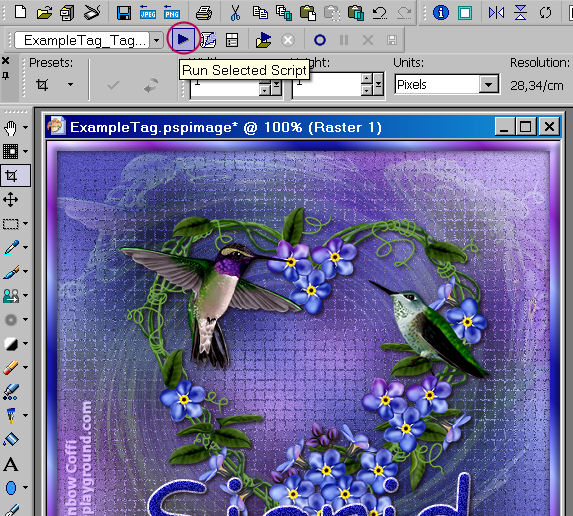Select the Deform tool
This screenshot has width=573, height=516.
(11, 151)
